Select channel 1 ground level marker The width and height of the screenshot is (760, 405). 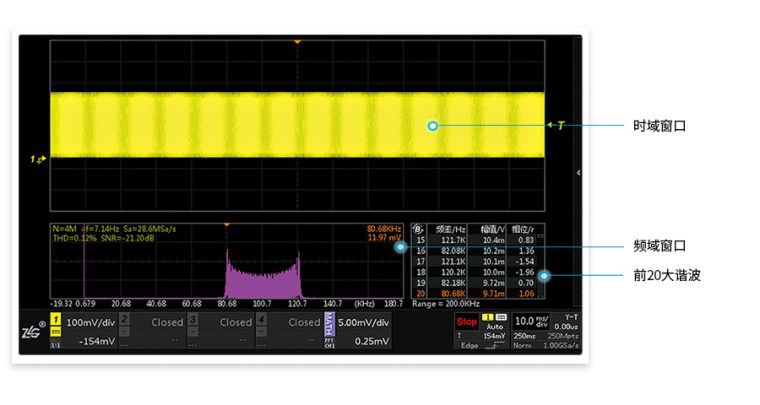36,160
